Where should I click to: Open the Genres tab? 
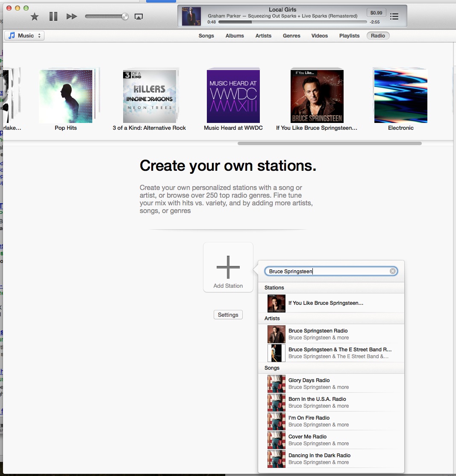pos(291,36)
